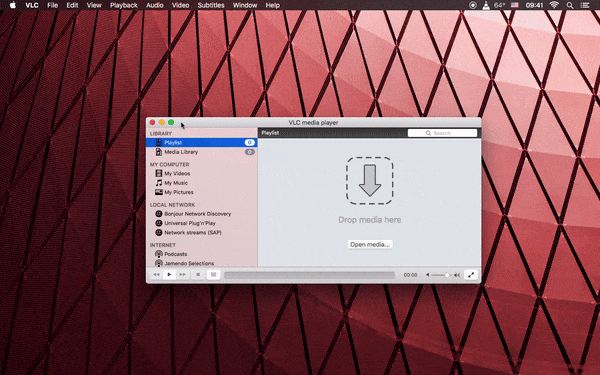Open the Help menu
This screenshot has width=600, height=375.
click(272, 5)
